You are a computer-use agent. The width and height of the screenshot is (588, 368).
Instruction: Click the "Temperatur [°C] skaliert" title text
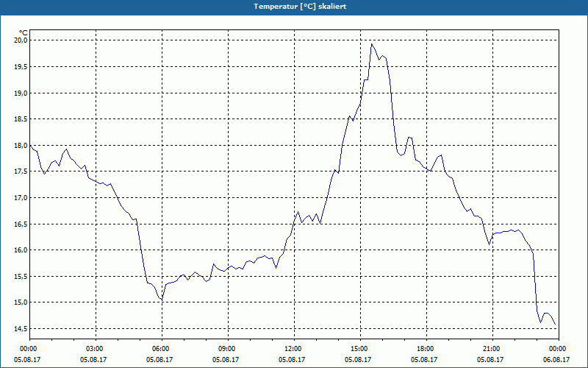point(300,7)
